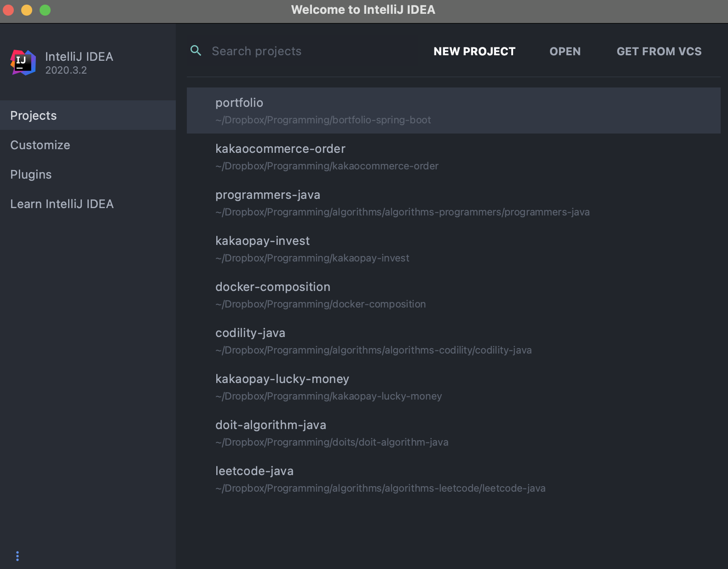The image size is (728, 569).
Task: Open the kakaopay-invest project
Action: (x=454, y=249)
